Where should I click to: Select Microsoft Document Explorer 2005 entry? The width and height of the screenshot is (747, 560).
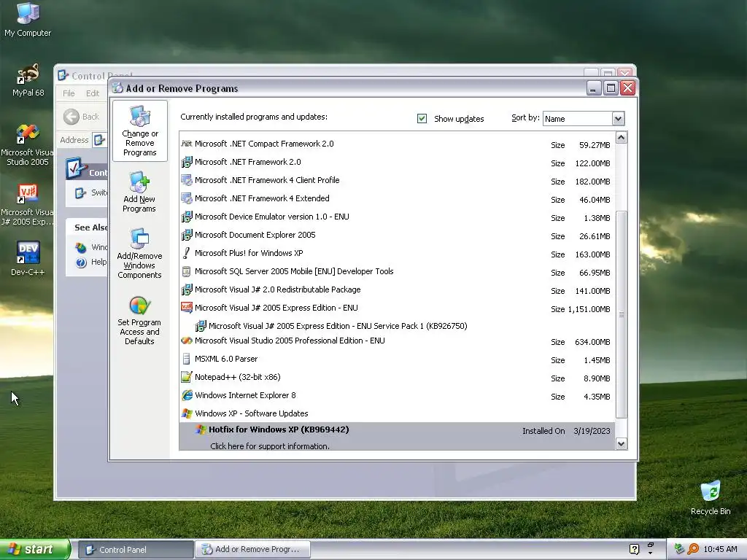coord(398,236)
